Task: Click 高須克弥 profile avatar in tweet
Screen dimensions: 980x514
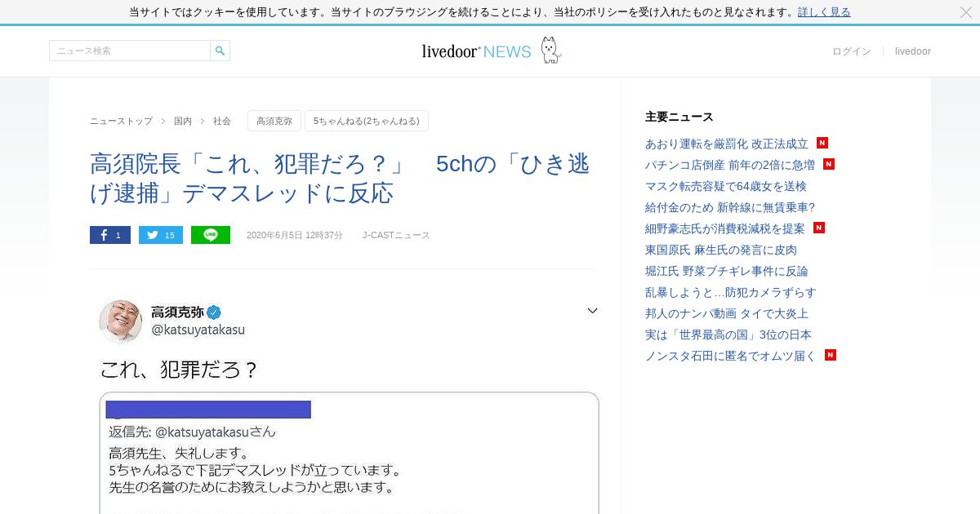Action: point(121,321)
